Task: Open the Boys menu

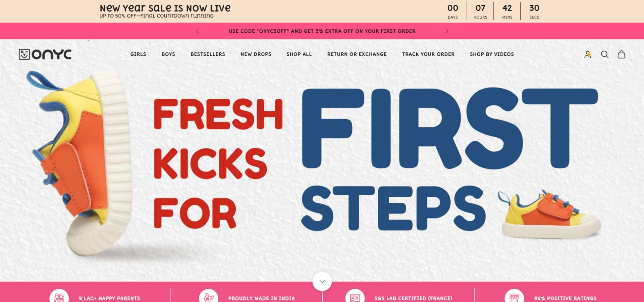Action: click(x=168, y=54)
